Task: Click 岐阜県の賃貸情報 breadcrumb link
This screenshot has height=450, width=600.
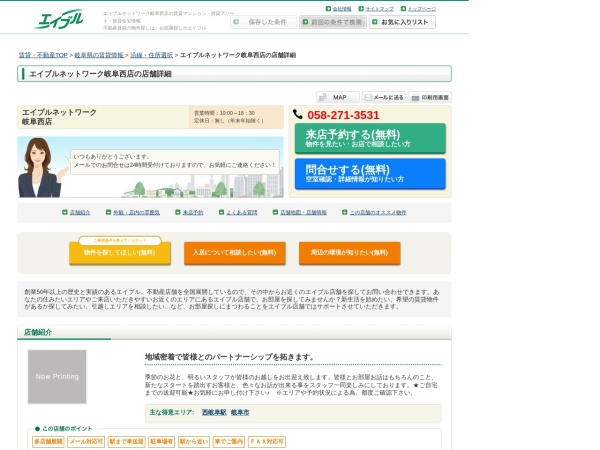Action: [x=99, y=55]
